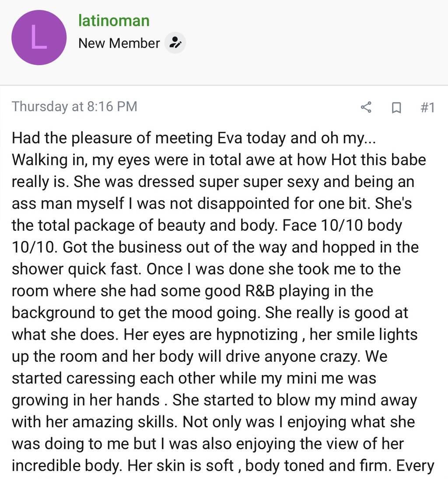448x479 pixels.
Task: Click the "Thursday at 8:16 PM" timestamp
Action: pos(74,106)
